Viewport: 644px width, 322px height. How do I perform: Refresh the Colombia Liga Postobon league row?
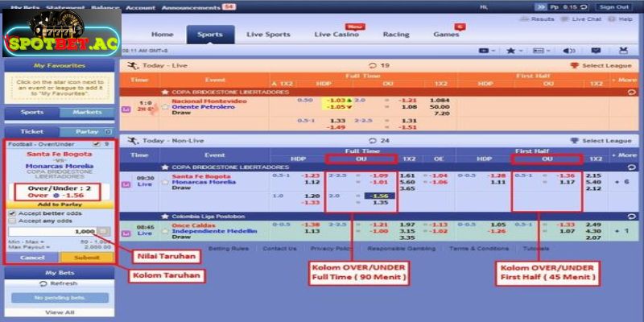[x=632, y=217]
